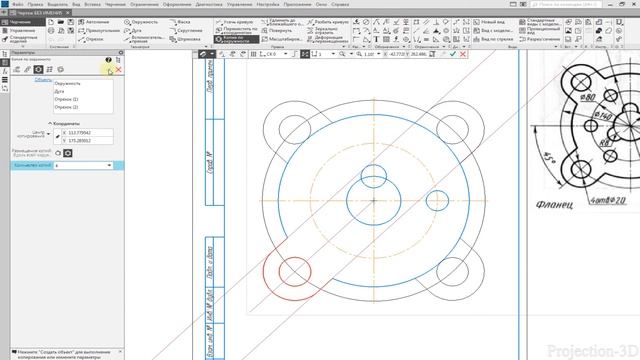Toggle copy placement along arc option

(58, 153)
